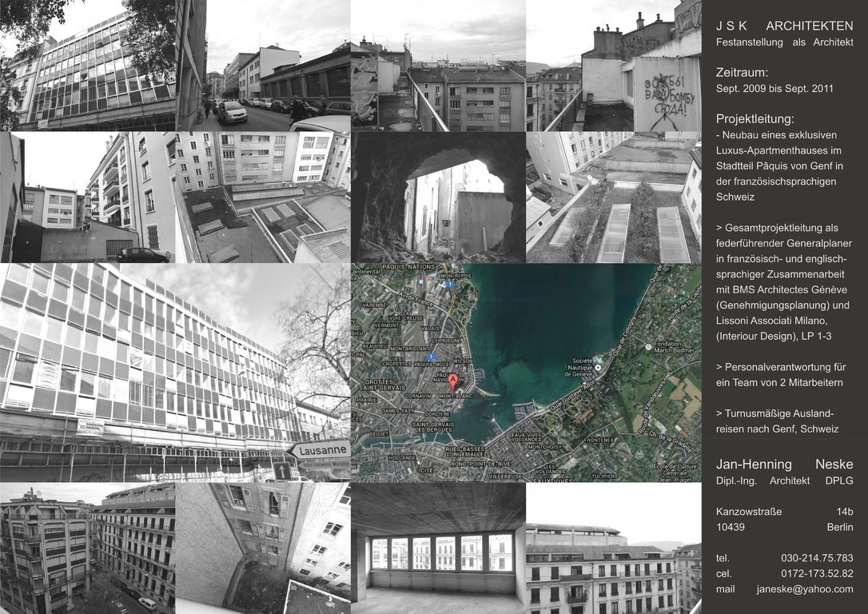Click the red 'A' map marker
The width and height of the screenshot is (868, 614).
453,381
